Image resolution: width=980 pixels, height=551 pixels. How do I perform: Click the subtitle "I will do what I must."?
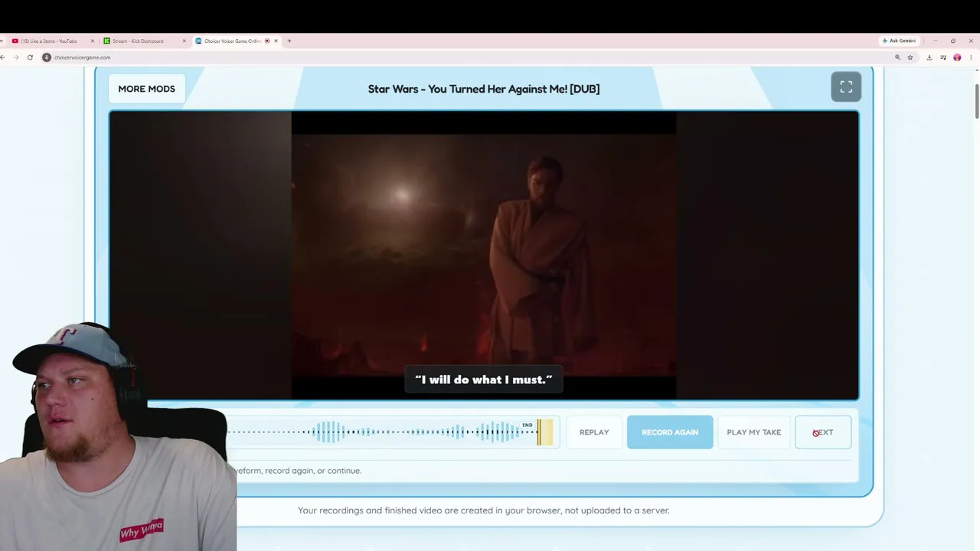pos(484,380)
